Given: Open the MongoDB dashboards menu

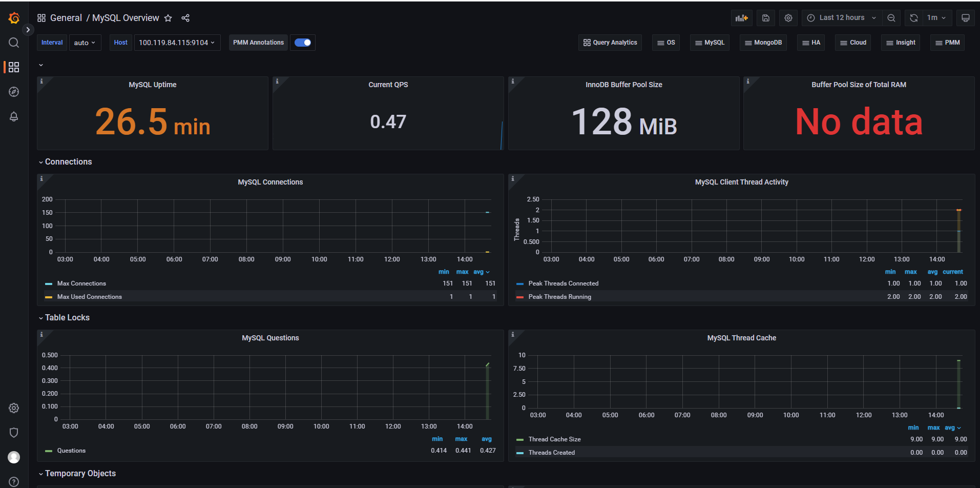Looking at the screenshot, I should point(763,43).
